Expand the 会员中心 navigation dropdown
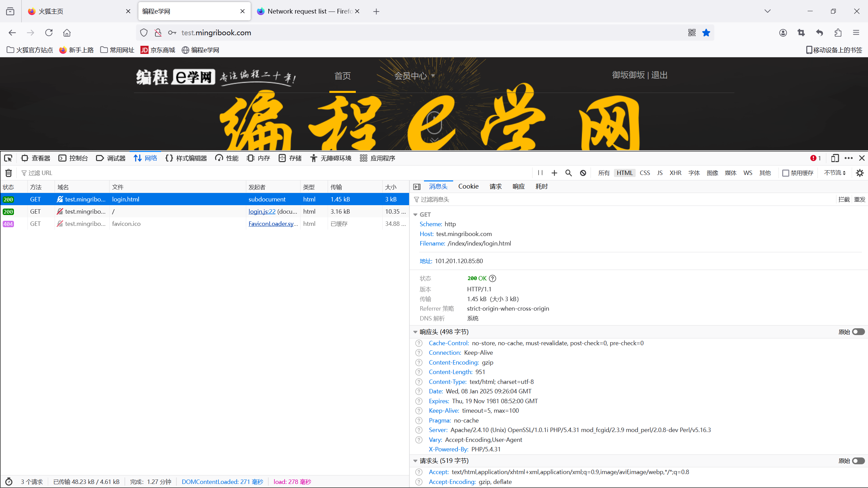The image size is (868, 488). (x=414, y=76)
